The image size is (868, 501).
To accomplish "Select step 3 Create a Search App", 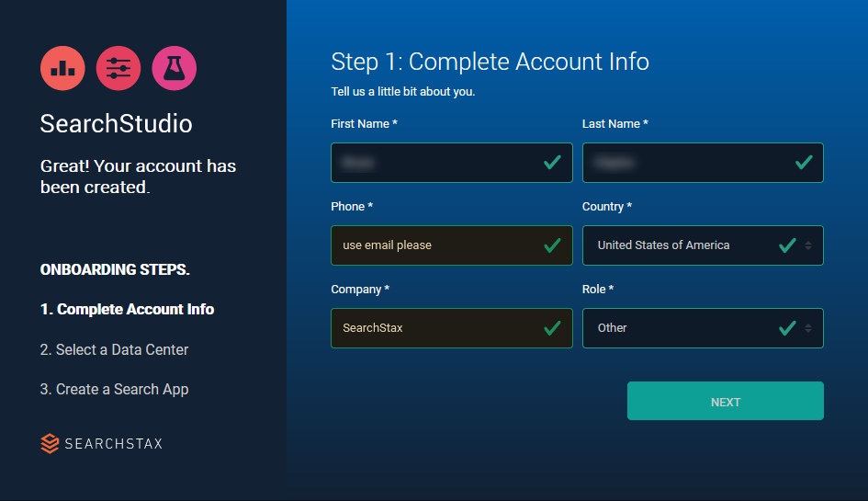I will click(115, 390).
